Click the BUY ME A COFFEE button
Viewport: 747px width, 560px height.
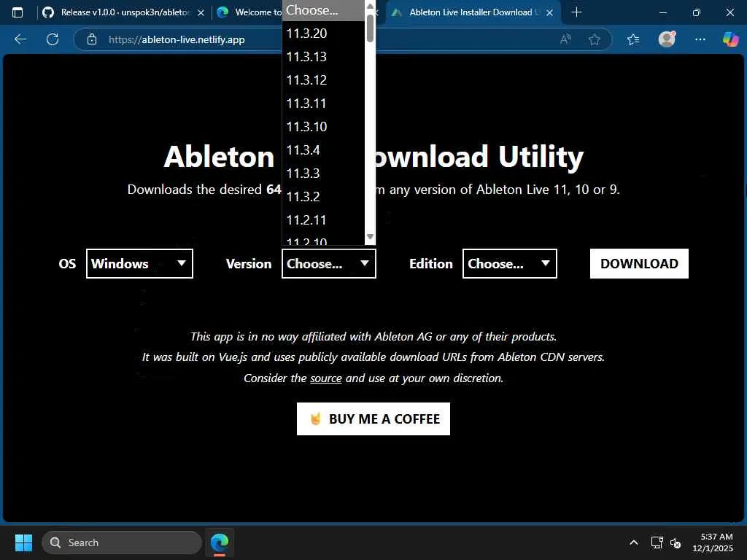pyautogui.click(x=373, y=419)
